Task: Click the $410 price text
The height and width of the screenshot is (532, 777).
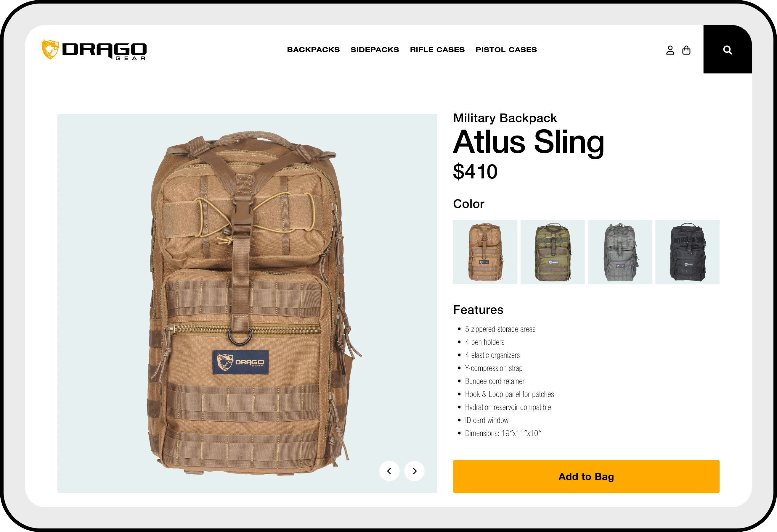Action: click(x=475, y=171)
